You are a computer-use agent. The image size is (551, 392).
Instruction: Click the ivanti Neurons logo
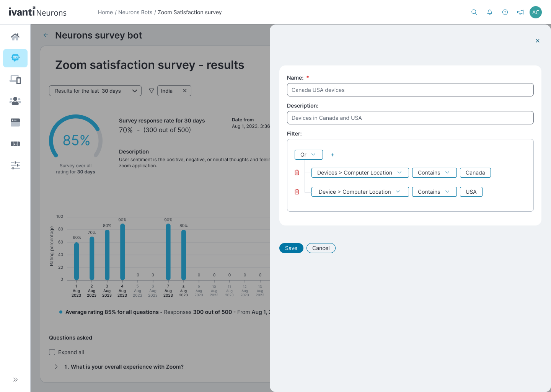[x=37, y=12]
